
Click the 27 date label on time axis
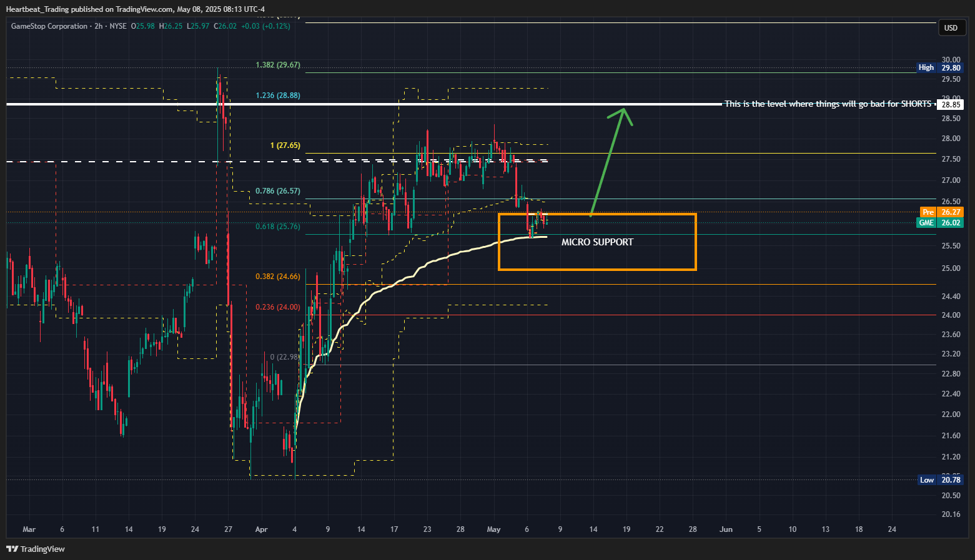click(x=228, y=529)
